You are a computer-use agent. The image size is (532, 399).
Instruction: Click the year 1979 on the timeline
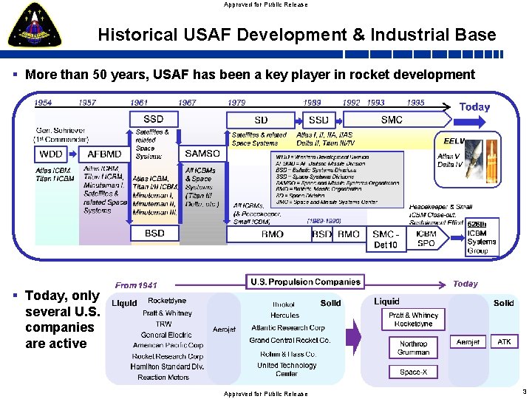coord(236,103)
